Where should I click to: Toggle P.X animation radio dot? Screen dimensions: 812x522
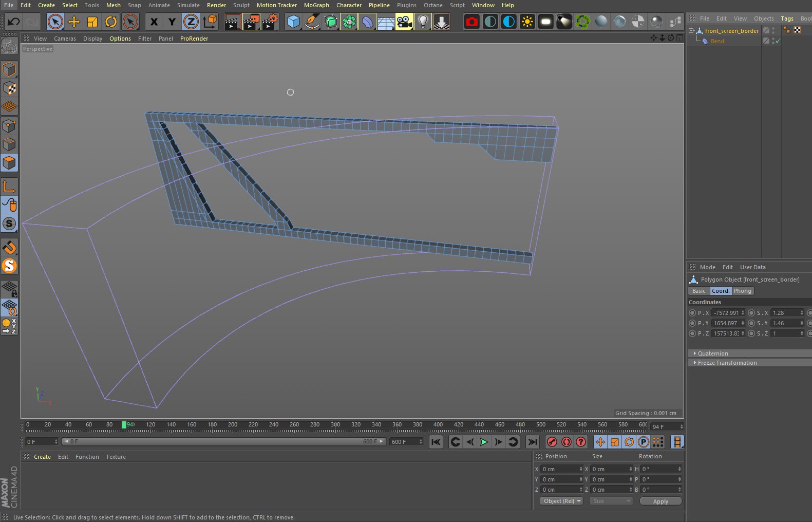[692, 313]
